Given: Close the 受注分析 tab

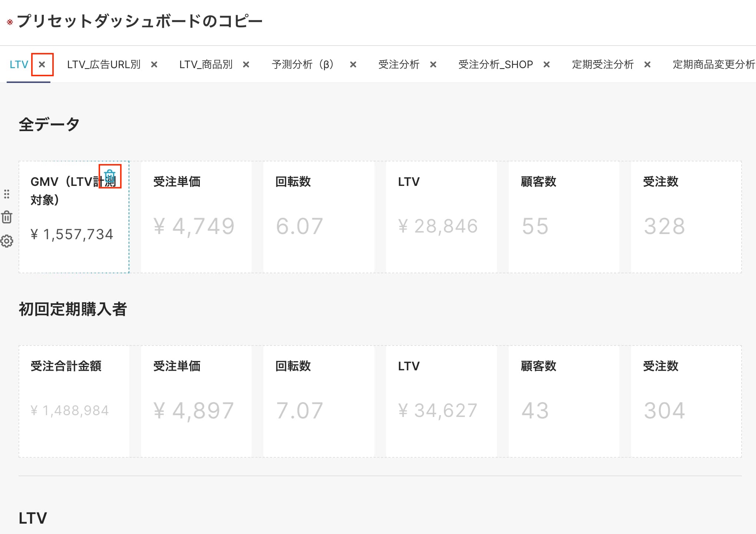Looking at the screenshot, I should [433, 65].
